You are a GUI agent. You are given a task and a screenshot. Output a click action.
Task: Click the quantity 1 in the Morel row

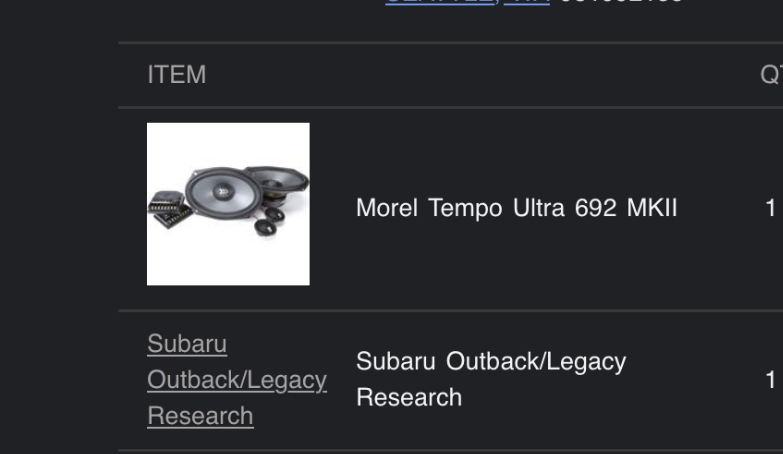tap(771, 208)
